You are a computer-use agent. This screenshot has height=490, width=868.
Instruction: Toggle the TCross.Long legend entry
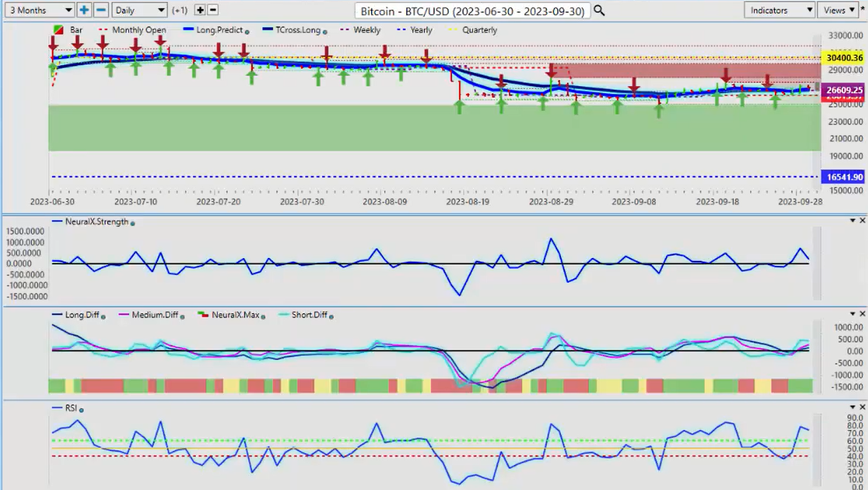coord(291,30)
